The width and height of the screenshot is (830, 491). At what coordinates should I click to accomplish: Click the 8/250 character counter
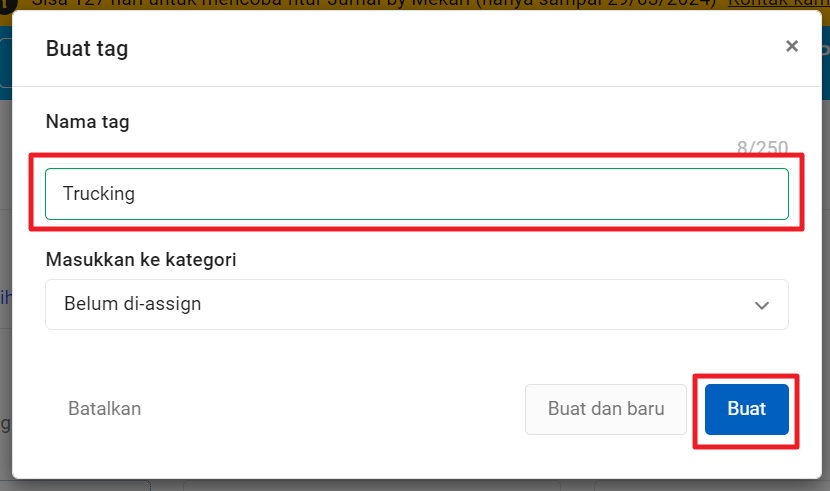[762, 148]
